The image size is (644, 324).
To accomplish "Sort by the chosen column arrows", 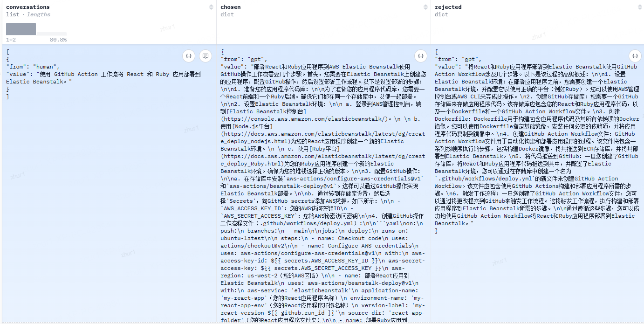I will pyautogui.click(x=425, y=7).
